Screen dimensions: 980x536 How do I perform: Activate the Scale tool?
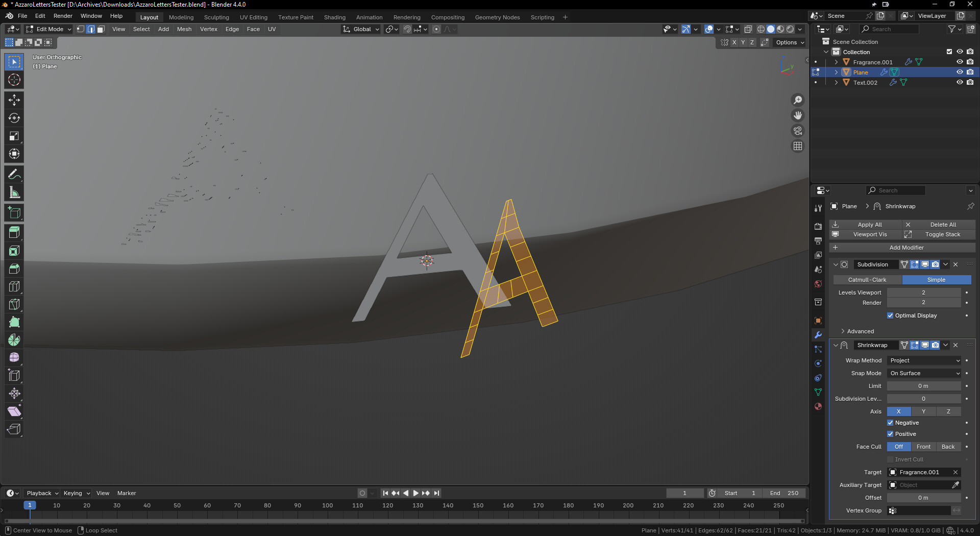pyautogui.click(x=14, y=136)
